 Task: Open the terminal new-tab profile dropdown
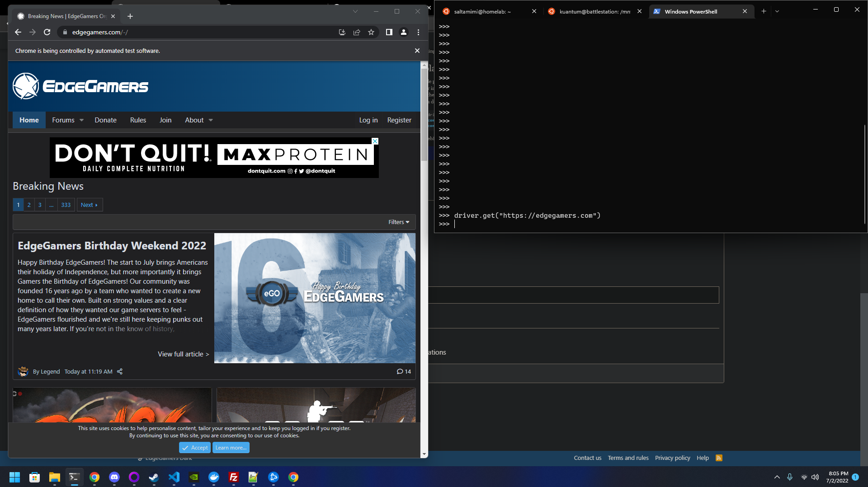[x=777, y=11]
